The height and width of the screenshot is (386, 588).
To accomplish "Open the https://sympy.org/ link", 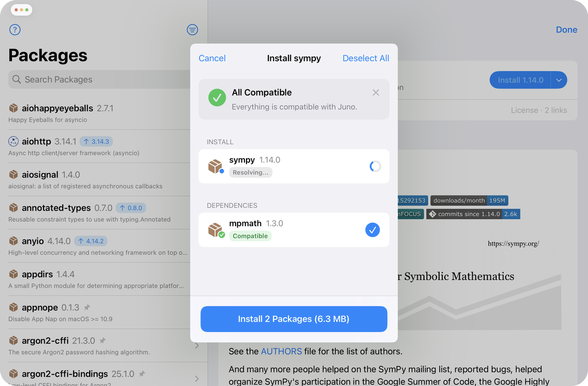I will tap(513, 244).
